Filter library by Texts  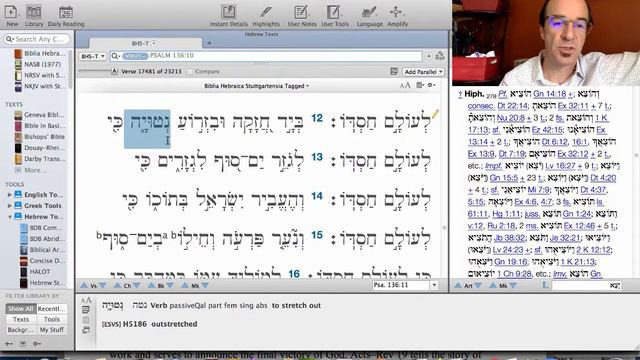pos(21,319)
